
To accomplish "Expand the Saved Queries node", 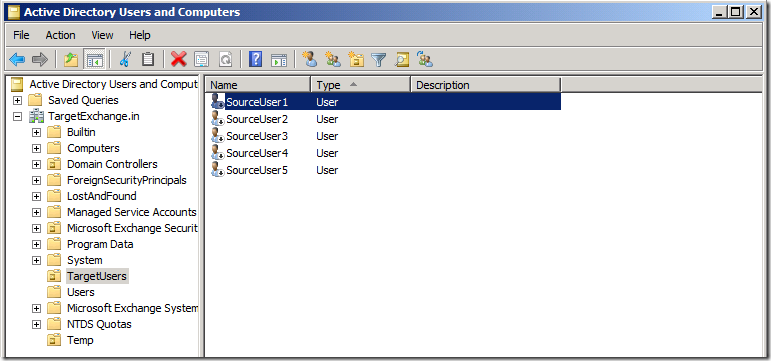I will (18, 100).
